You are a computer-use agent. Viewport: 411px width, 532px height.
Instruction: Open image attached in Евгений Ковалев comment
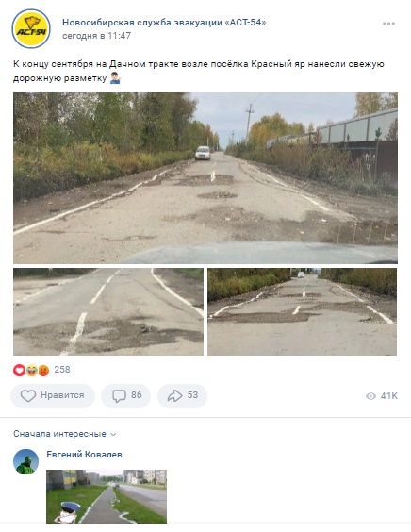click(x=107, y=496)
